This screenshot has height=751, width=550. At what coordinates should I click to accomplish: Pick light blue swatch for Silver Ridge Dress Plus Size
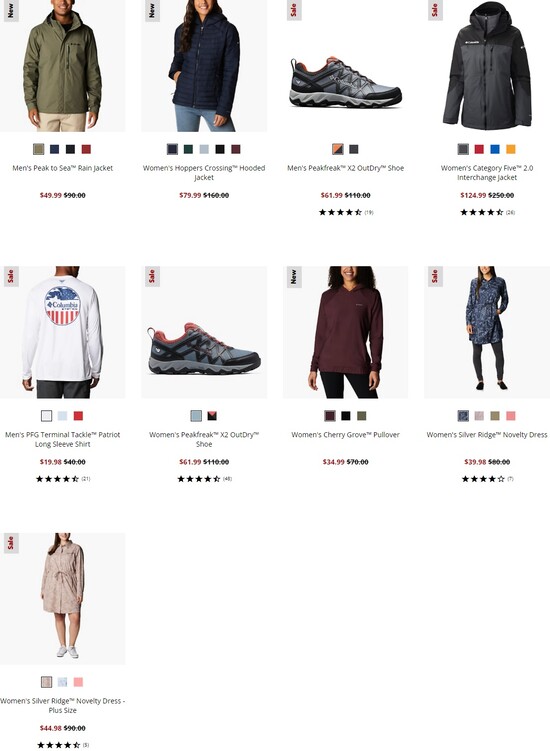pos(62,682)
